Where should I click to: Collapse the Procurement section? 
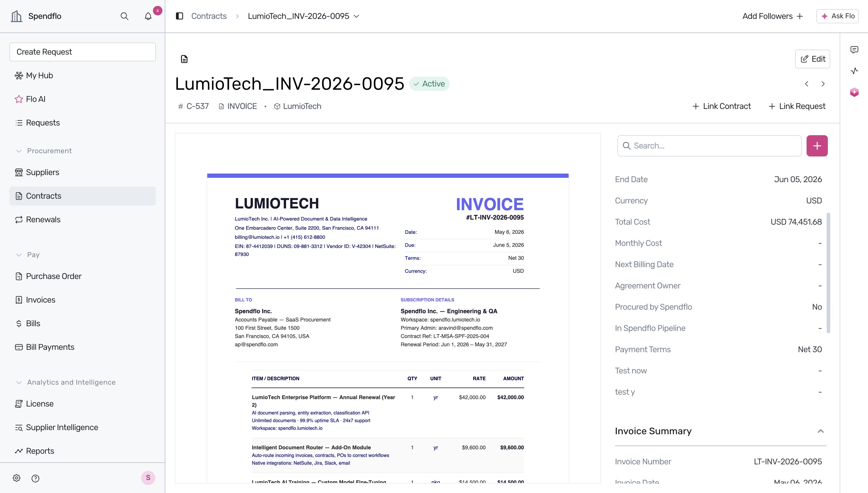click(x=19, y=151)
